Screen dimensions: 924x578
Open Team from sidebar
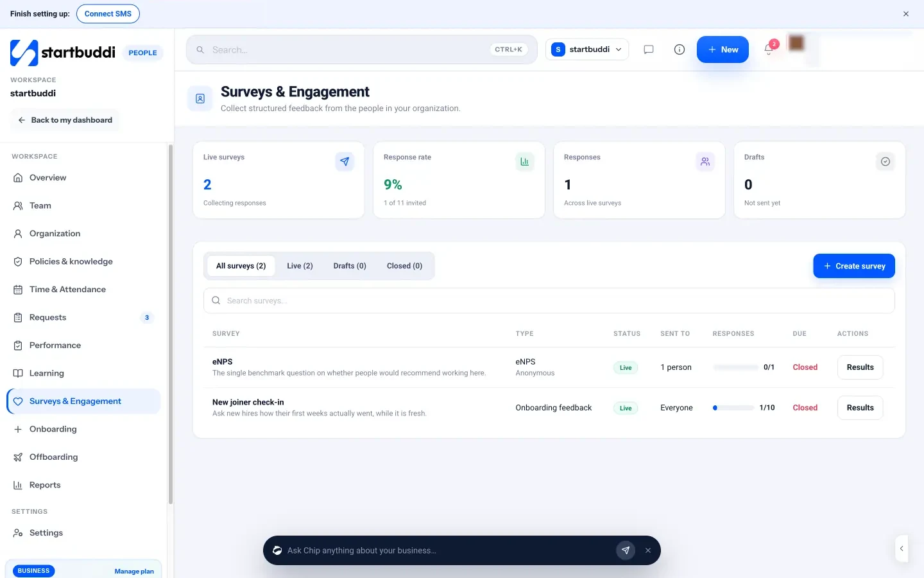coord(83,206)
